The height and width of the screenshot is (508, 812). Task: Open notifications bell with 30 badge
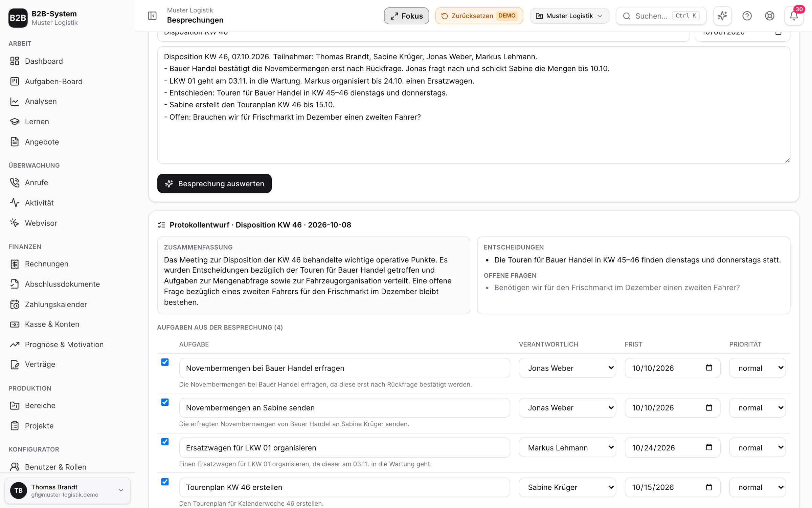point(794,16)
